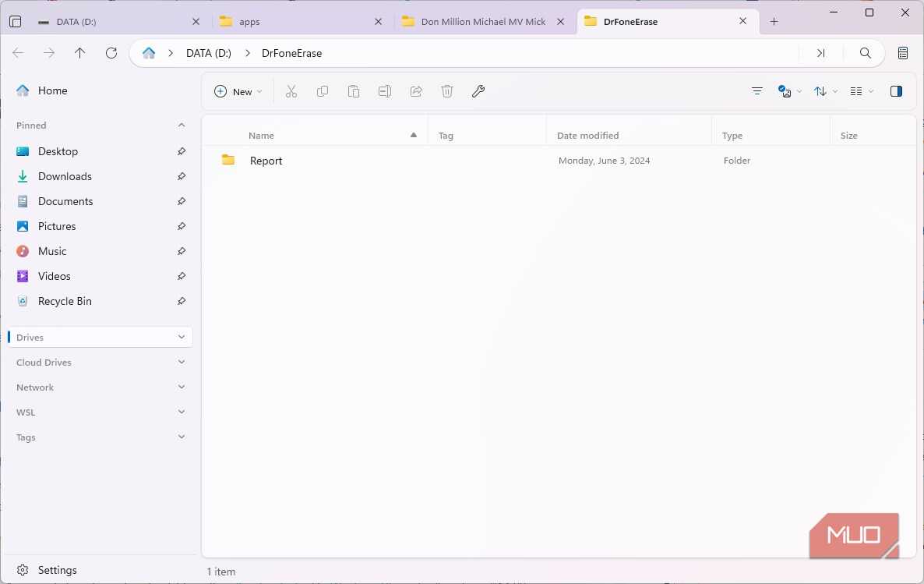Expand the chevron before DATA (D:) in the path

point(171,53)
